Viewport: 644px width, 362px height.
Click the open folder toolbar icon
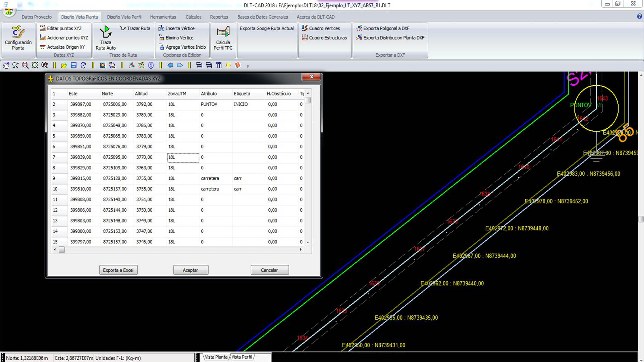[x=64, y=65]
